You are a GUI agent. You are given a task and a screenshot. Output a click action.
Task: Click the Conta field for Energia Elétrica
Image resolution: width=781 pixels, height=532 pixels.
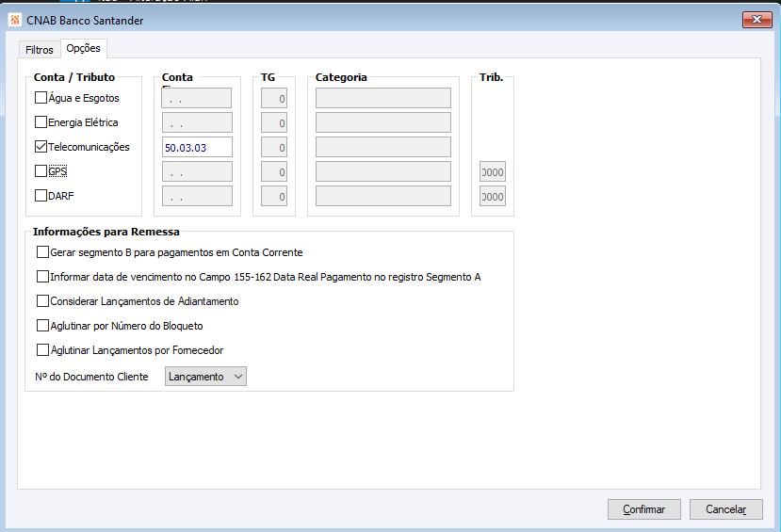[x=197, y=122]
